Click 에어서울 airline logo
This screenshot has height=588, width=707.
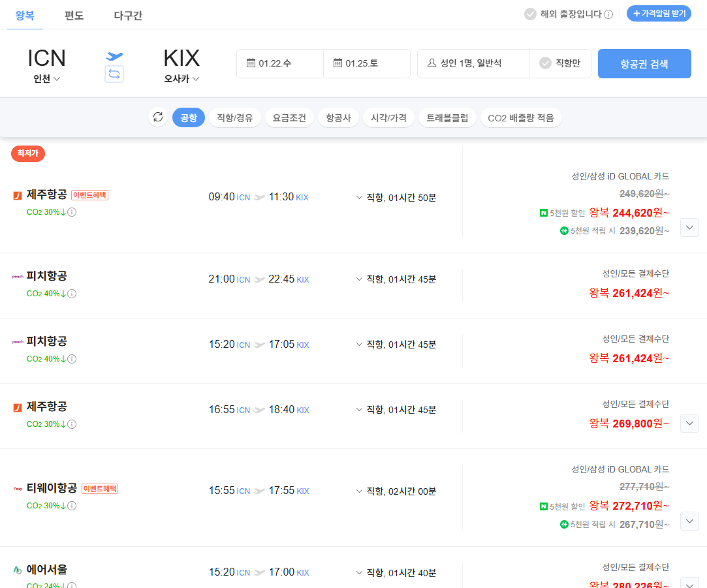18,570
